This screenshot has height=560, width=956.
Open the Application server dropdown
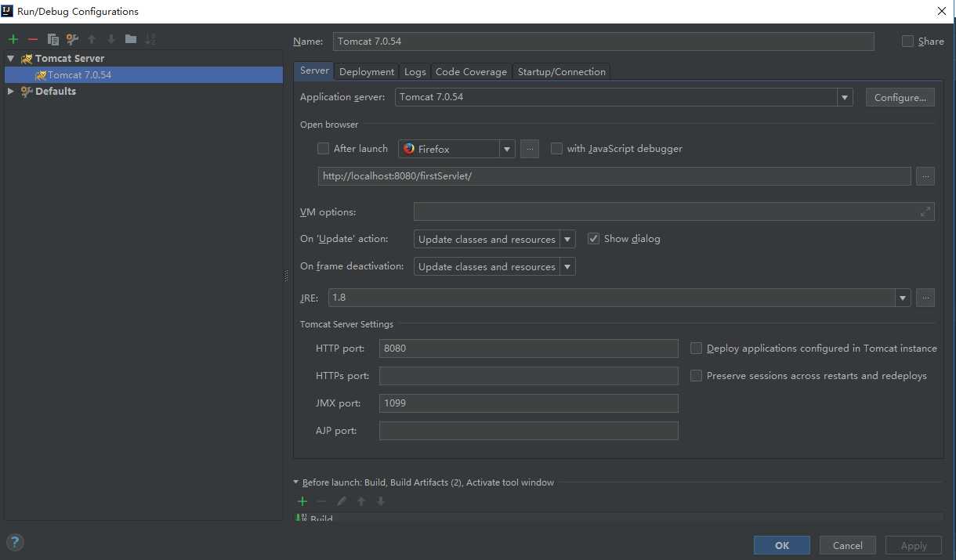pos(845,97)
